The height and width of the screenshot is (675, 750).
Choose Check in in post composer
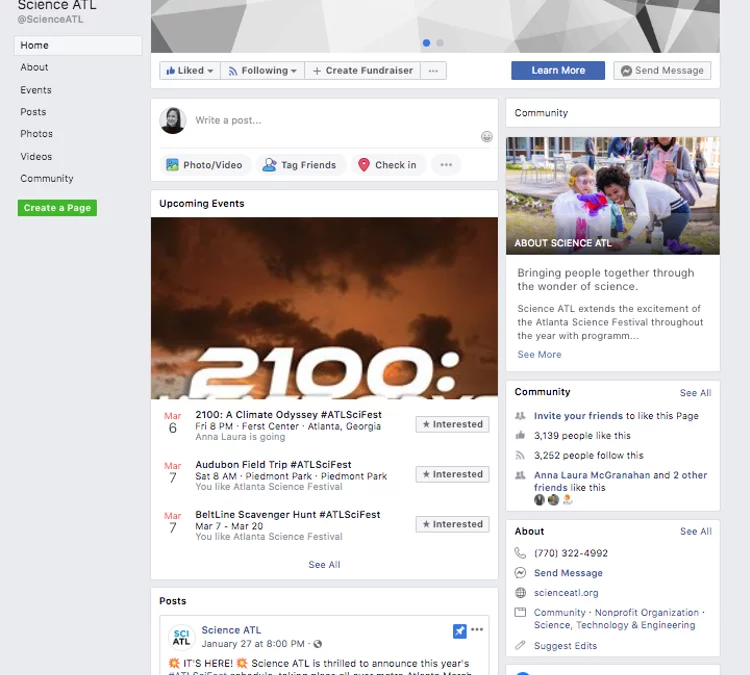click(x=388, y=165)
